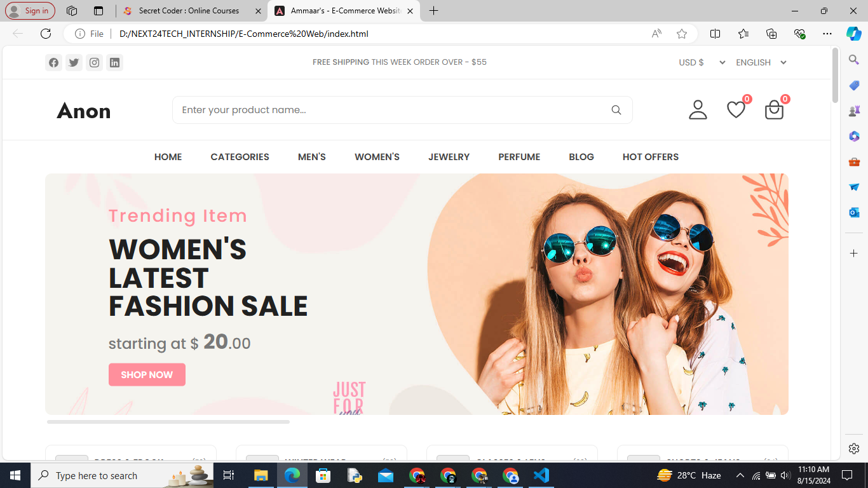
Task: Click the Sign in profile button
Action: coord(30,11)
